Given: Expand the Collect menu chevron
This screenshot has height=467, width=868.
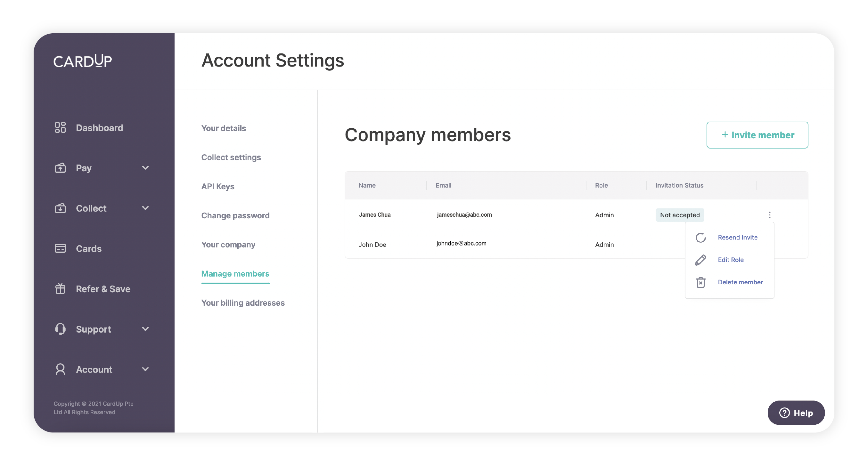Looking at the screenshot, I should [145, 208].
